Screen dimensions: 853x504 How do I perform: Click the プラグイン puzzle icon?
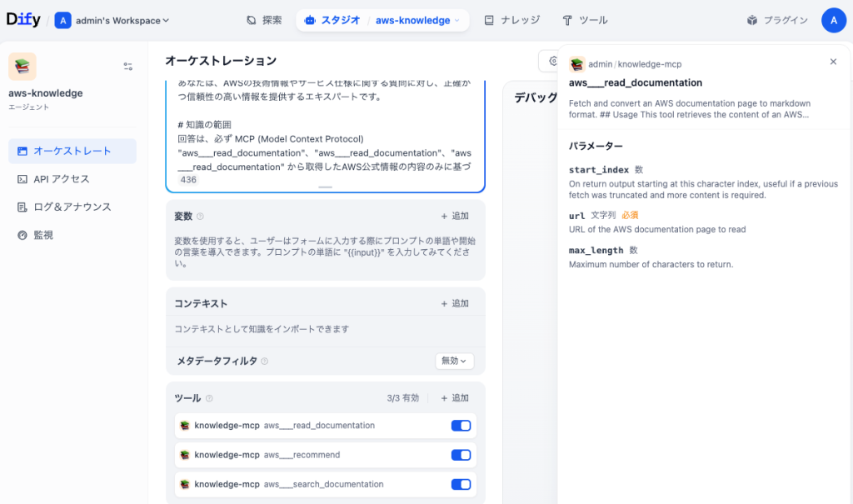coord(752,20)
